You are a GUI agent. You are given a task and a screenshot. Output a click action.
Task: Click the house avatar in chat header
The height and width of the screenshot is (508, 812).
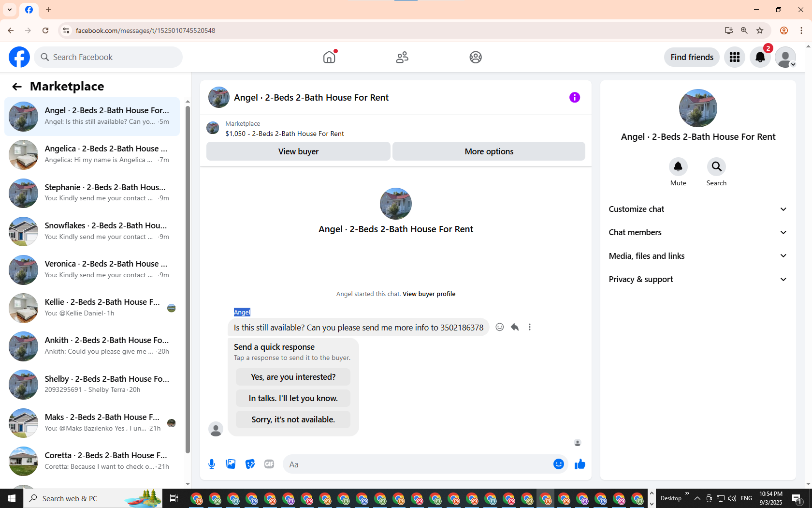tap(219, 97)
